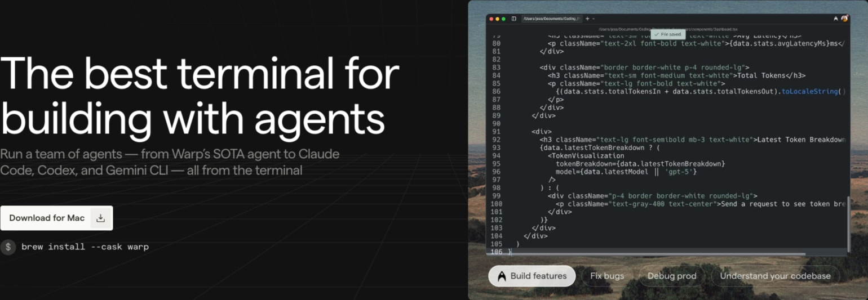Click tokenBreakdown attribute on line 95

click(584, 164)
